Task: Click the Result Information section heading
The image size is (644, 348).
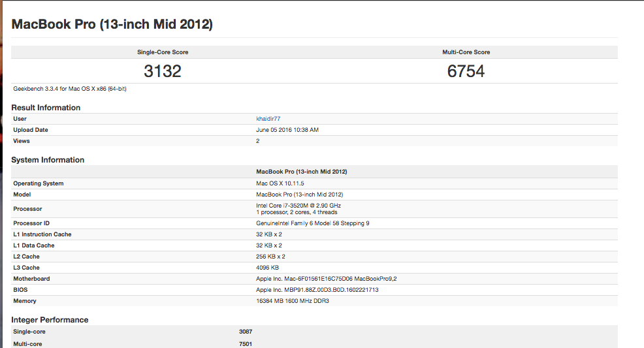Action: (46, 108)
